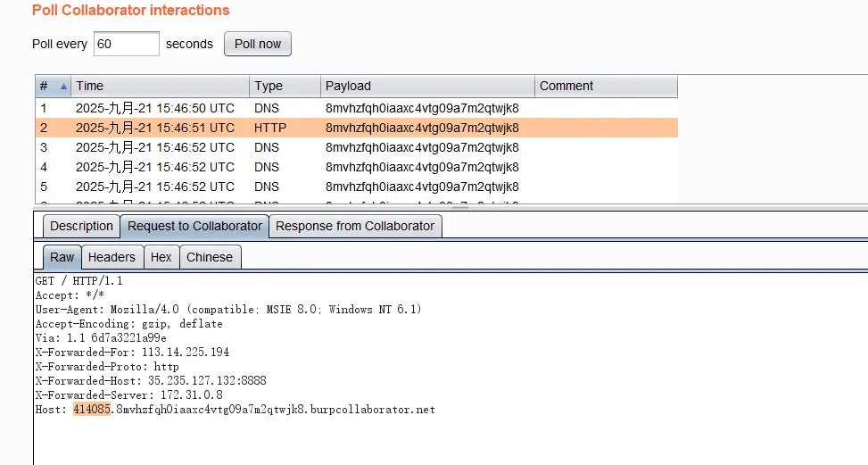Sort table by Type column header
This screenshot has height=465, width=868.
pyautogui.click(x=284, y=87)
